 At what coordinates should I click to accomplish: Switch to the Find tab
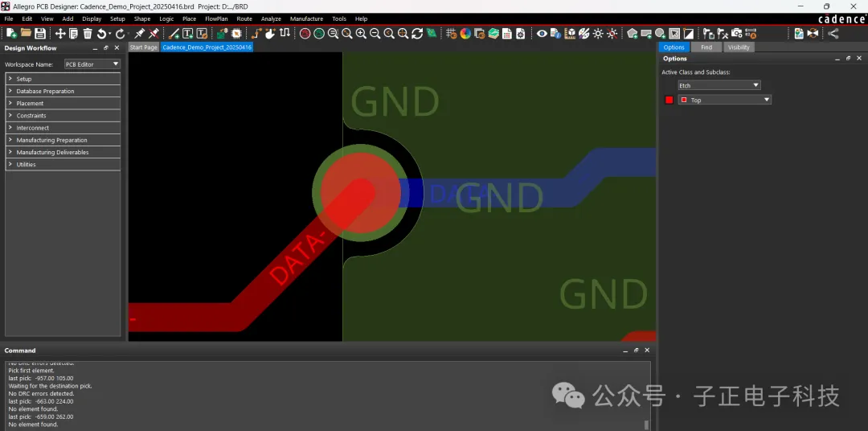(706, 47)
